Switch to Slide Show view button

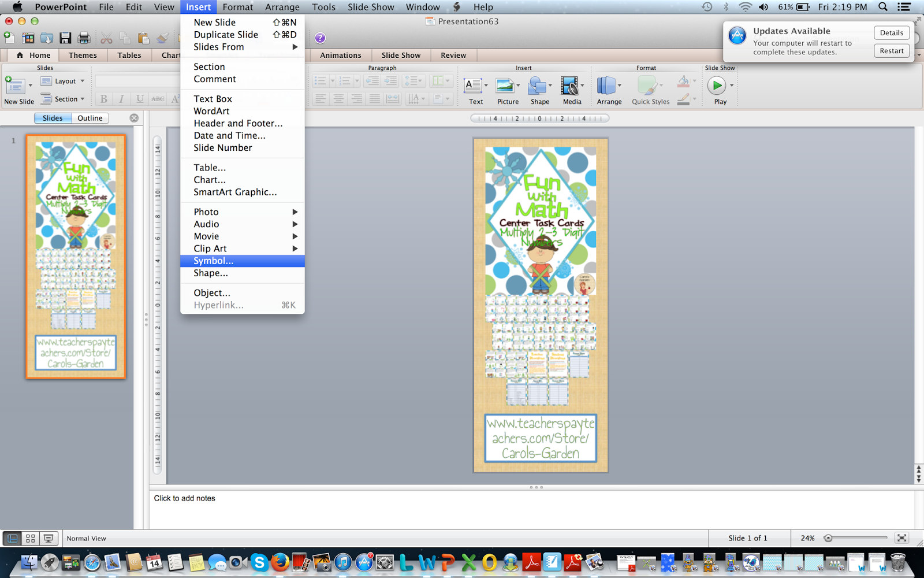(x=49, y=538)
